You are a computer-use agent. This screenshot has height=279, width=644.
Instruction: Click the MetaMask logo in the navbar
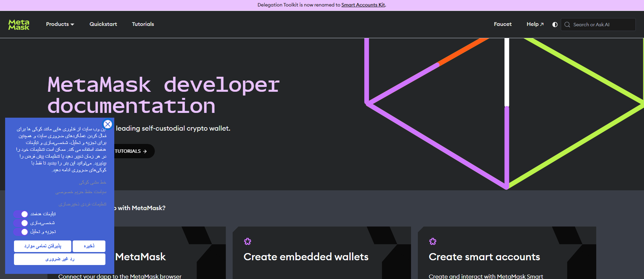point(19,25)
